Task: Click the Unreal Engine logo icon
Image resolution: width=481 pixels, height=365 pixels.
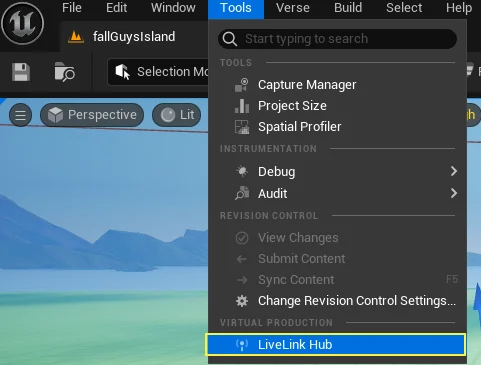Action: (x=22, y=23)
